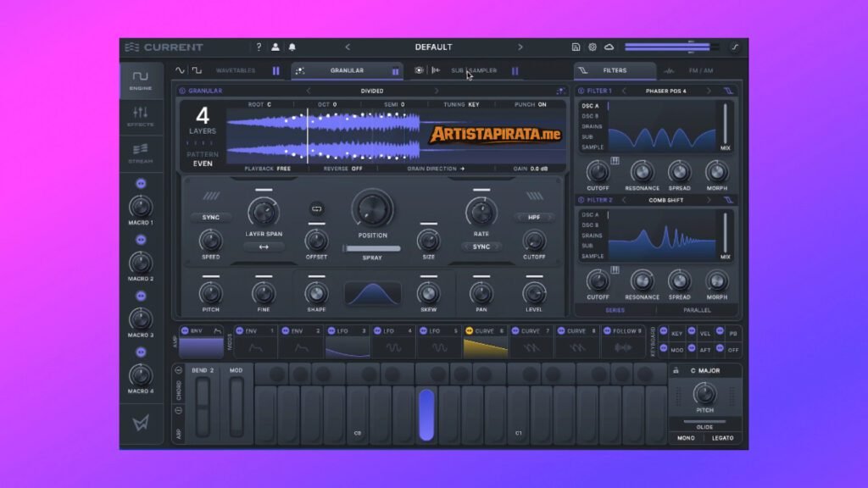The image size is (868, 488).
Task: Set filter routing to Parallel
Action: point(698,310)
